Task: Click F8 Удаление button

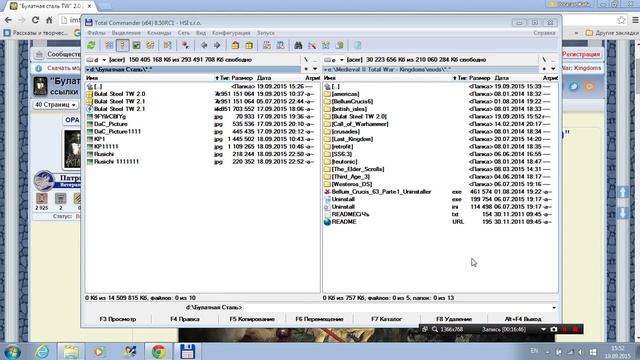Action: (x=454, y=319)
